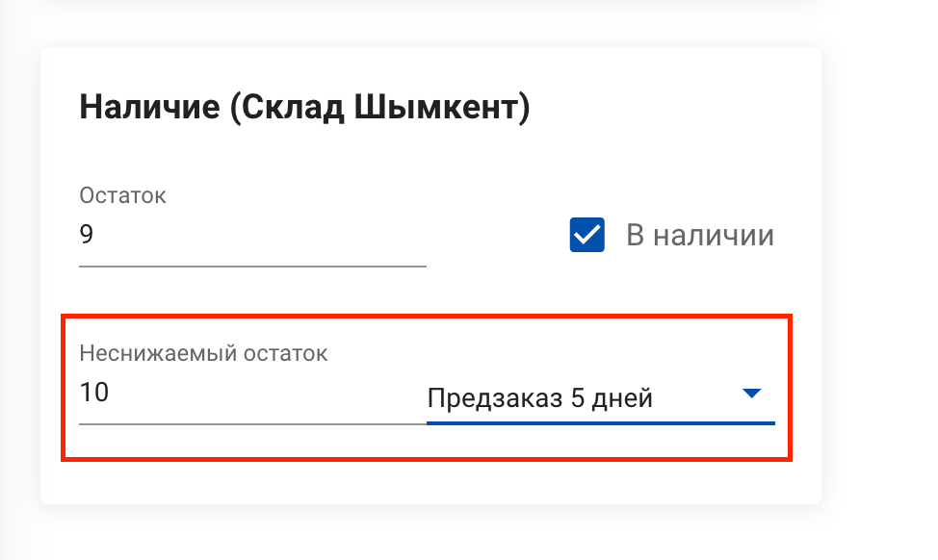Click empty space right of the Остаток value

pyautogui.click(x=289, y=237)
